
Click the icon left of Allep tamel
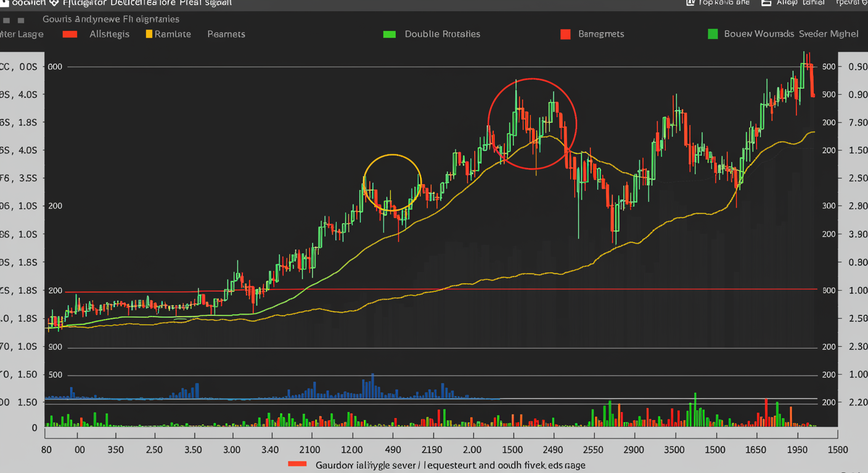pos(766,3)
